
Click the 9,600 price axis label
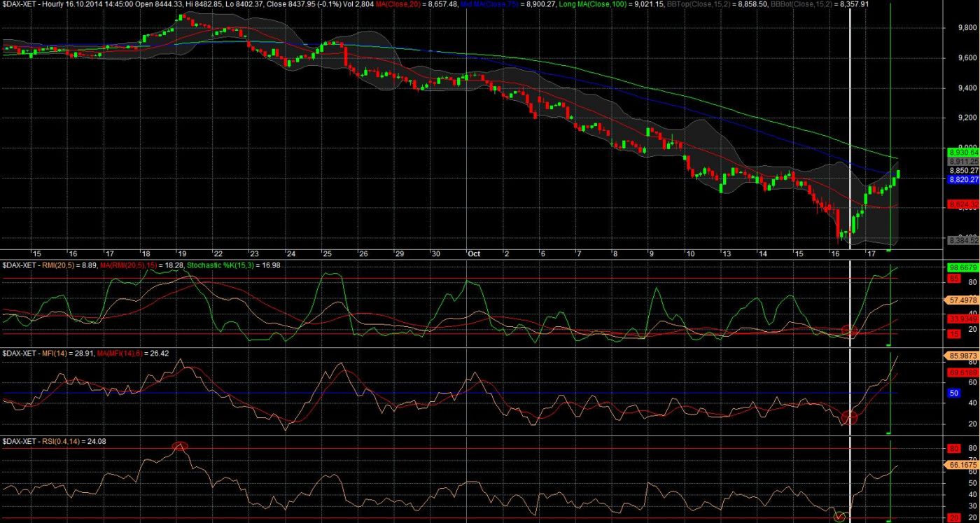[967, 58]
